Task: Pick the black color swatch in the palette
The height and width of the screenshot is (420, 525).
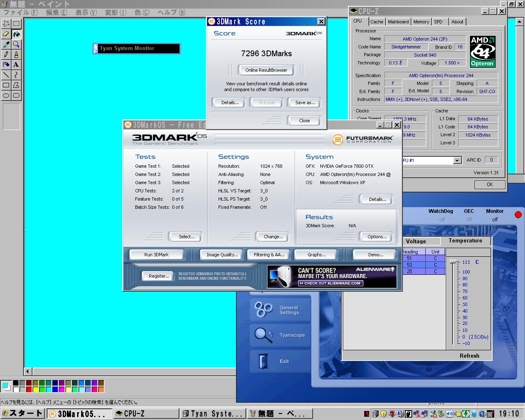Action: coord(16,383)
